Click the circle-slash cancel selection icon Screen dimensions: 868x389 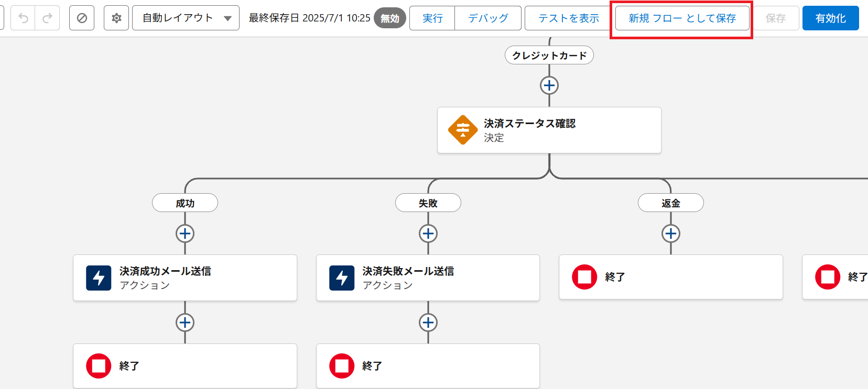[x=82, y=18]
